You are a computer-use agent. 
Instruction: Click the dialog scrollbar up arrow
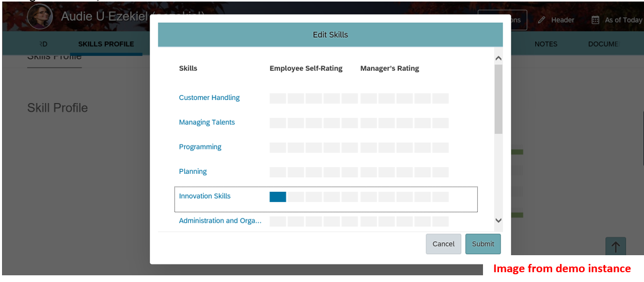click(498, 58)
